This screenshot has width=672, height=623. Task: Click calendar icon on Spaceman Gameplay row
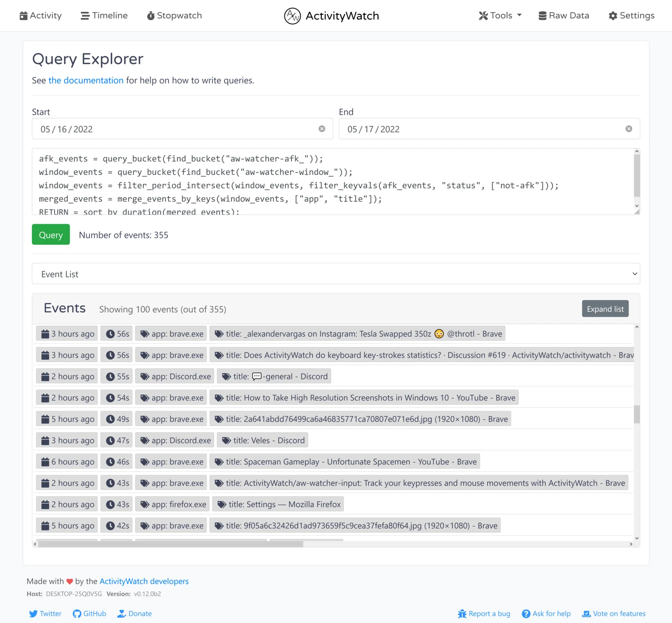coord(45,462)
